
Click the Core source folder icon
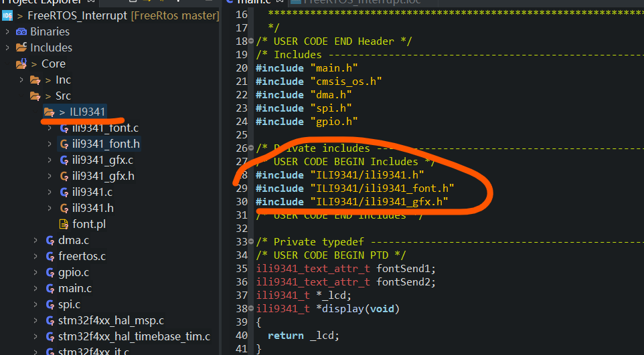[x=21, y=64]
